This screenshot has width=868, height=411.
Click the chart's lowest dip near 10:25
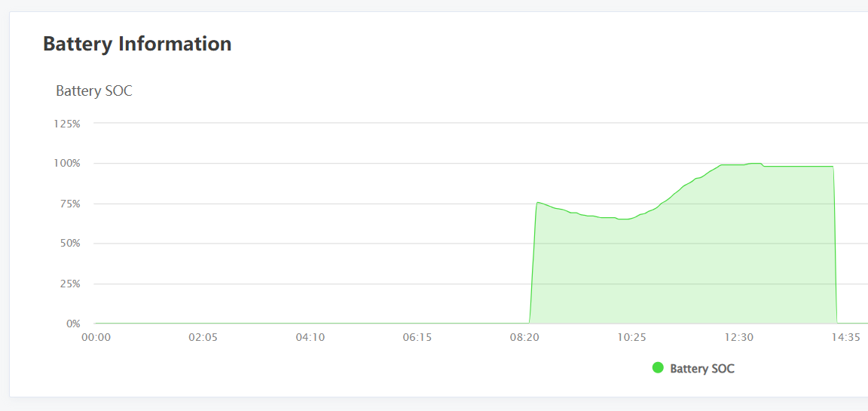click(x=624, y=219)
